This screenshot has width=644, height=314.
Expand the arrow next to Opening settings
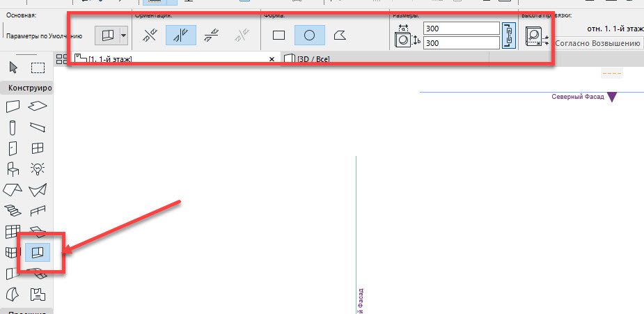124,36
